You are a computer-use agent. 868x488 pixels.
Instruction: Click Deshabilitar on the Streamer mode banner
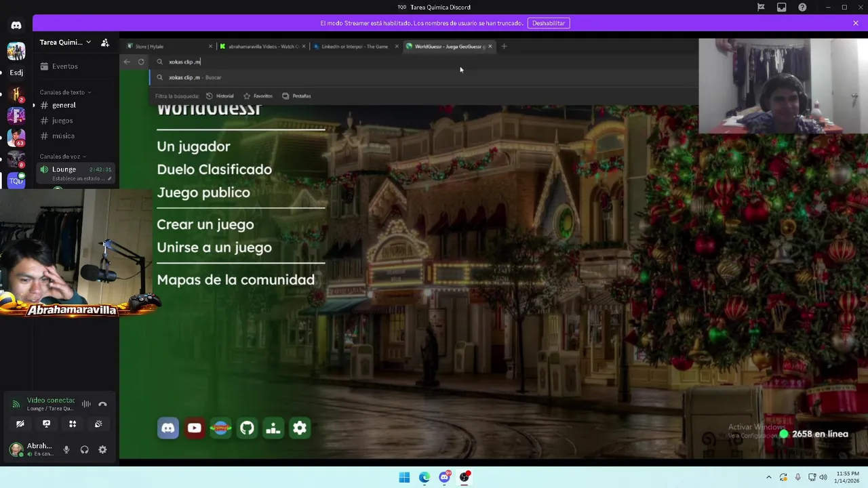coord(549,23)
